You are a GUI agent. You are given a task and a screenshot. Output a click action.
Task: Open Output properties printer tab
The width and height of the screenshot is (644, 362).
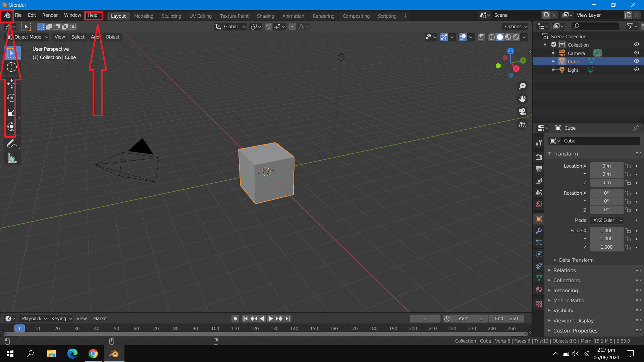pyautogui.click(x=539, y=169)
